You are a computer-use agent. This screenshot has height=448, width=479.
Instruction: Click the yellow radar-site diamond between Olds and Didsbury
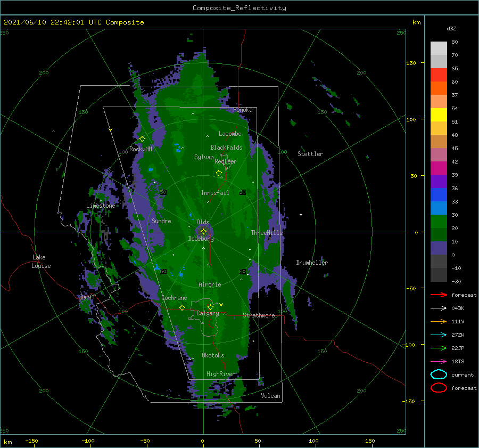[x=203, y=232]
